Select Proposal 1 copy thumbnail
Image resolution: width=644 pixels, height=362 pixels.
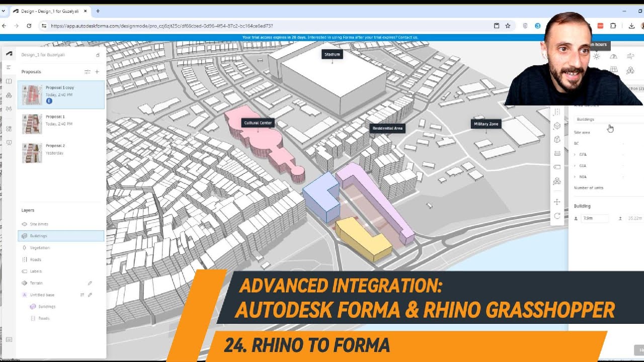(x=32, y=94)
